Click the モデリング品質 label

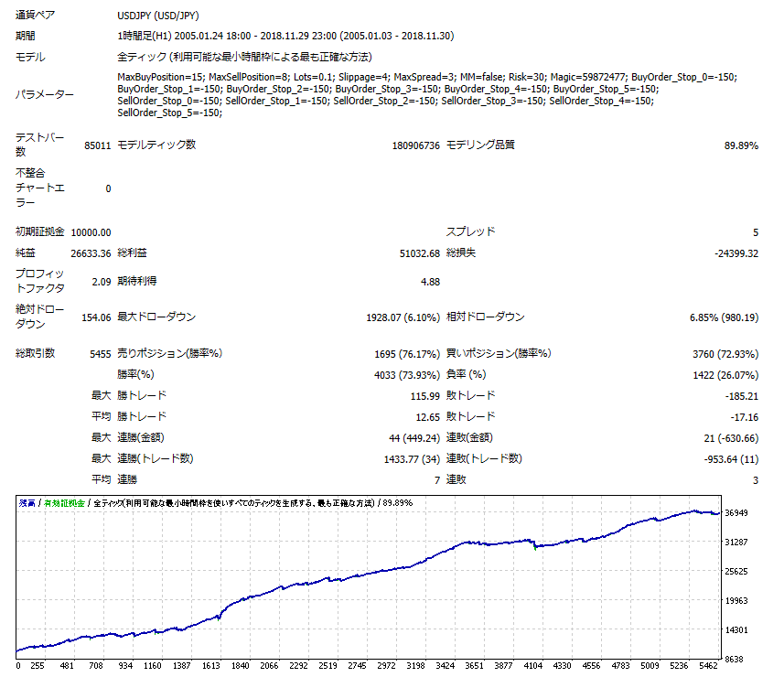point(480,145)
